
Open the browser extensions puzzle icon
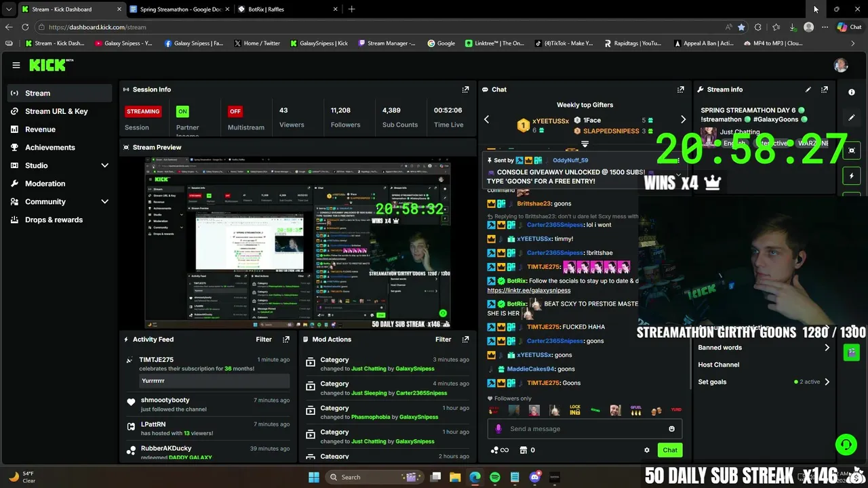757,27
